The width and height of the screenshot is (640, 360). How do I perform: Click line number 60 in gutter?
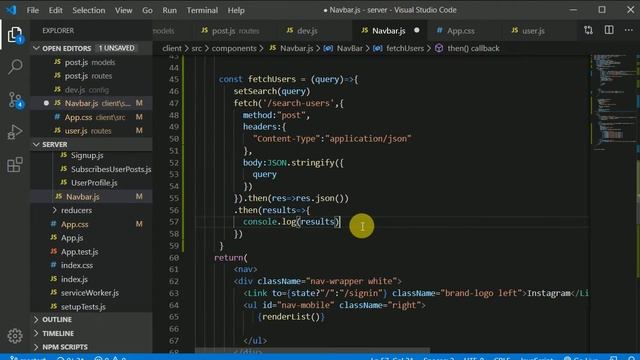[174, 258]
